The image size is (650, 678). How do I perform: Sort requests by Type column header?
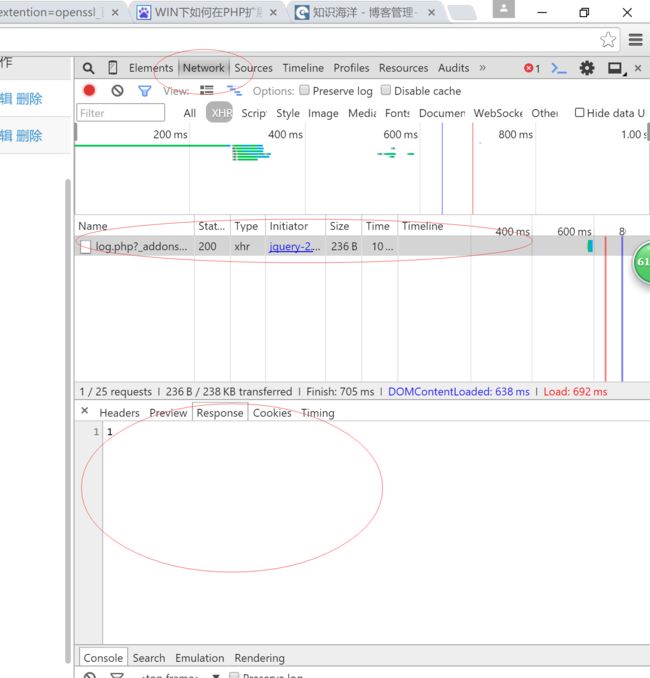pos(246,226)
